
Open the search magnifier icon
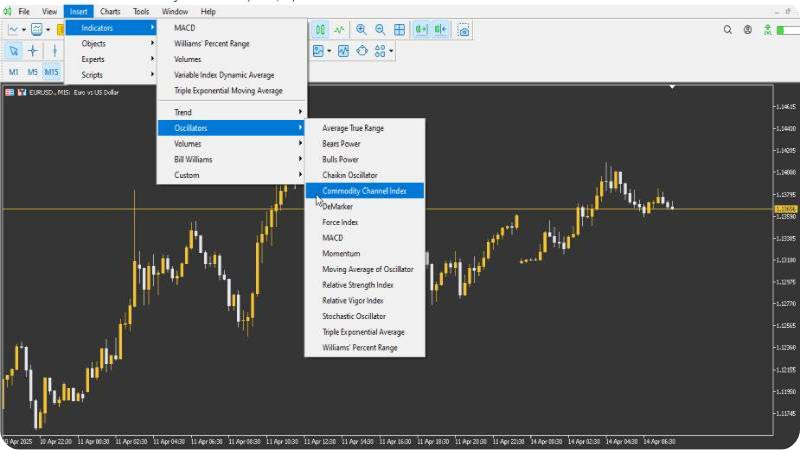click(x=728, y=30)
